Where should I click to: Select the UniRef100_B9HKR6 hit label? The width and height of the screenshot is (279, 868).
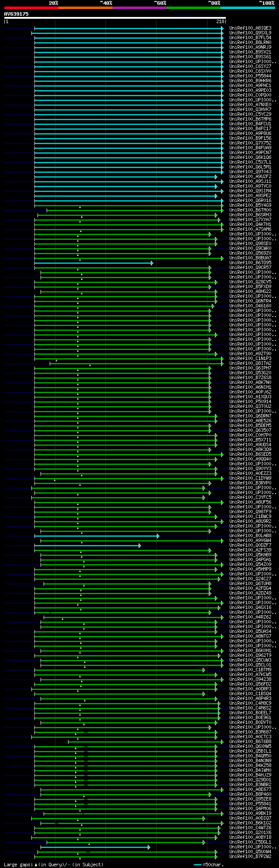point(250,81)
